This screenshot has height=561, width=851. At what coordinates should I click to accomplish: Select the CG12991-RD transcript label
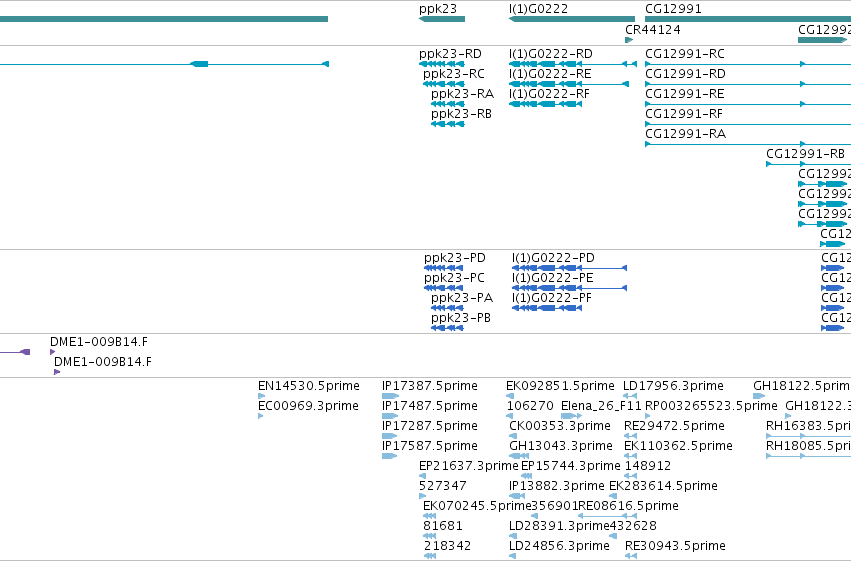[x=685, y=74]
